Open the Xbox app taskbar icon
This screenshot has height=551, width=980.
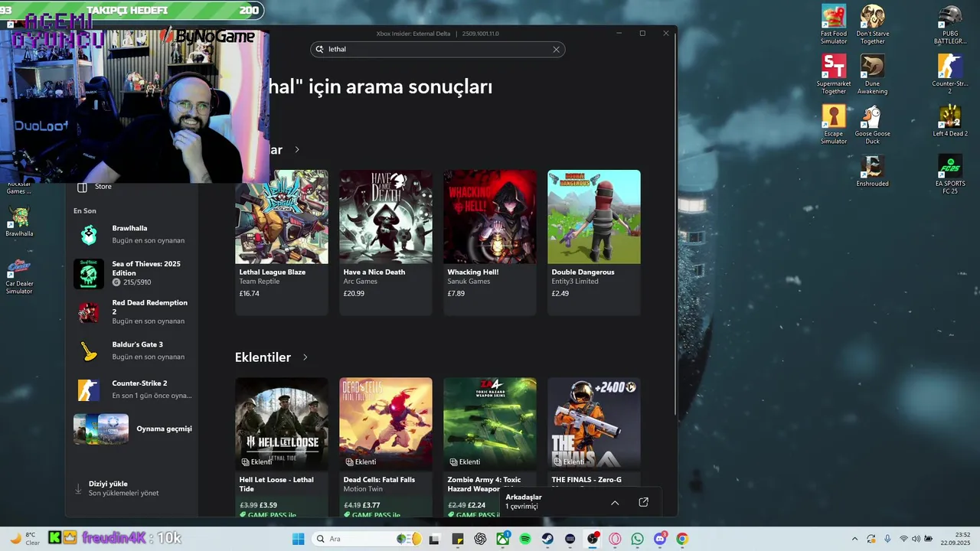[502, 539]
